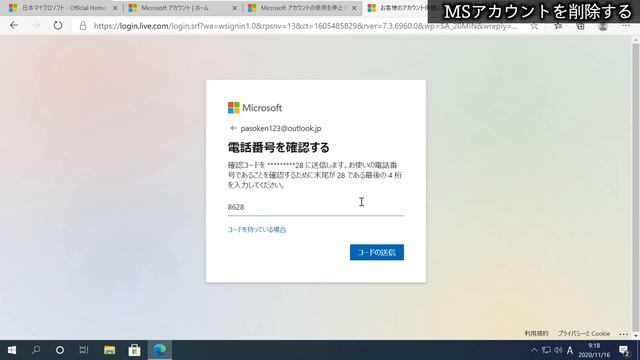
Task: Click the browser forward arrow
Action: (x=36, y=26)
